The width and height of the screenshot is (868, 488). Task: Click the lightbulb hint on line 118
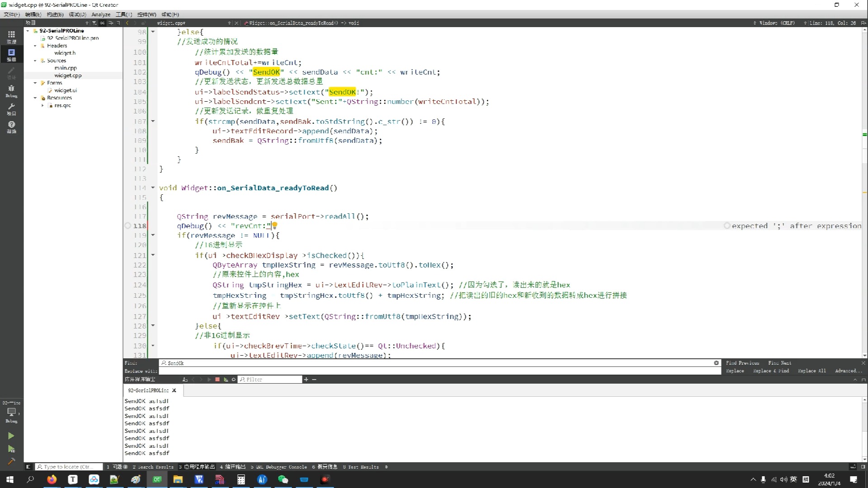pos(274,225)
